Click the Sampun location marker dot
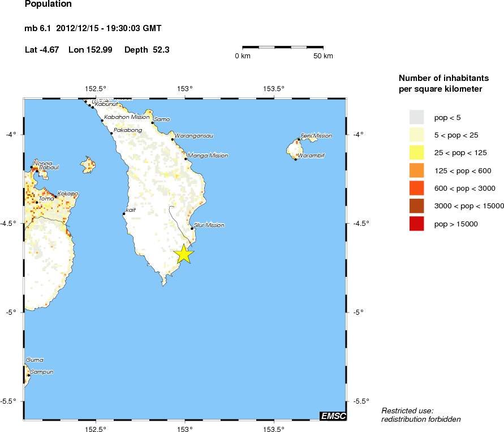 tap(28, 375)
